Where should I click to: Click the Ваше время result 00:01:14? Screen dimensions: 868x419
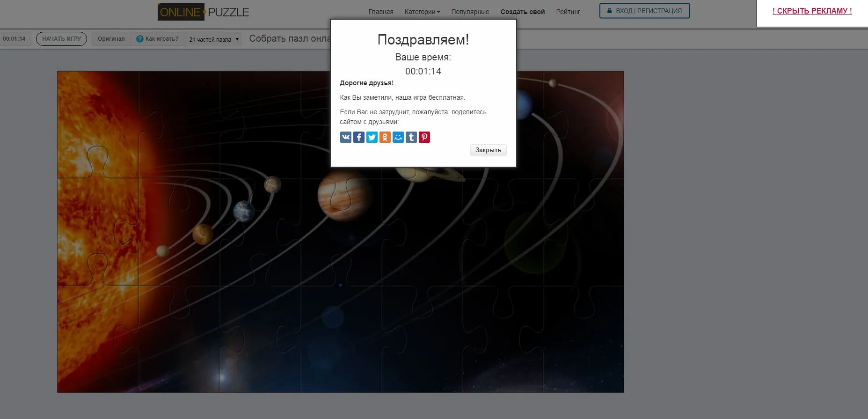423,72
